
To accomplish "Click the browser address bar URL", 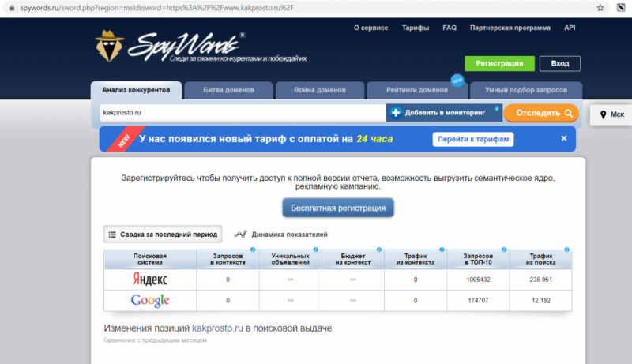I will point(156,8).
